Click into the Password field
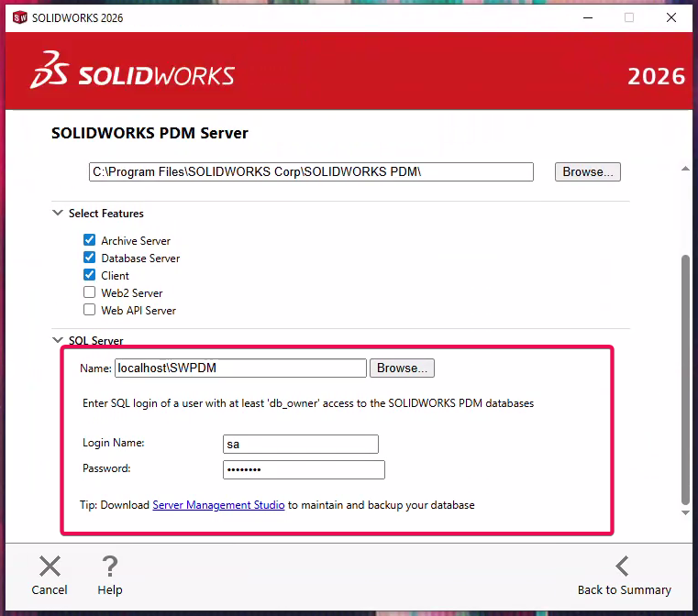This screenshot has height=616, width=698. tap(304, 469)
